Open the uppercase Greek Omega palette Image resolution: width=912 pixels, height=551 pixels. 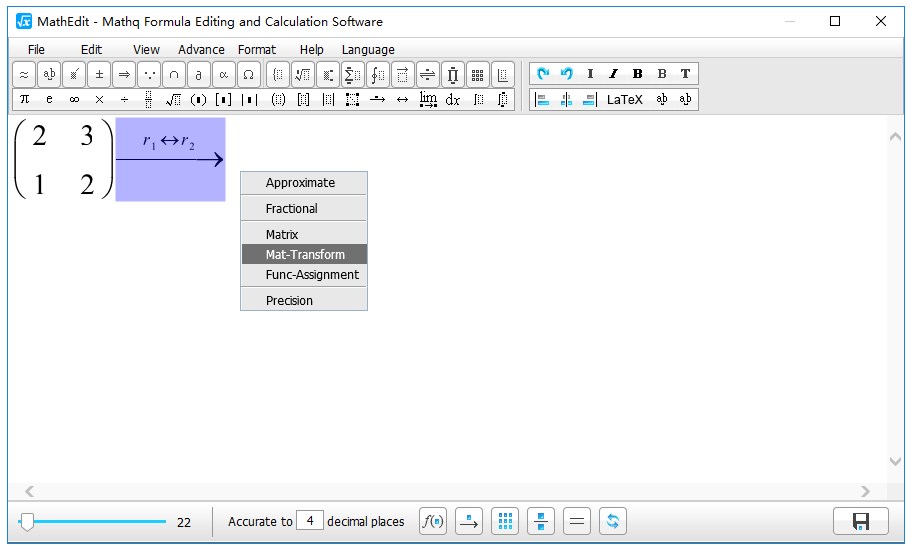[x=249, y=74]
